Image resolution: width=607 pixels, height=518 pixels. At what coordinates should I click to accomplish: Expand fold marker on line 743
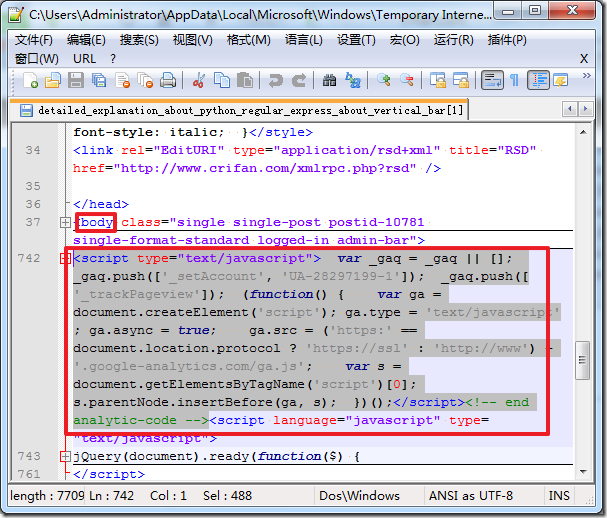tap(65, 457)
